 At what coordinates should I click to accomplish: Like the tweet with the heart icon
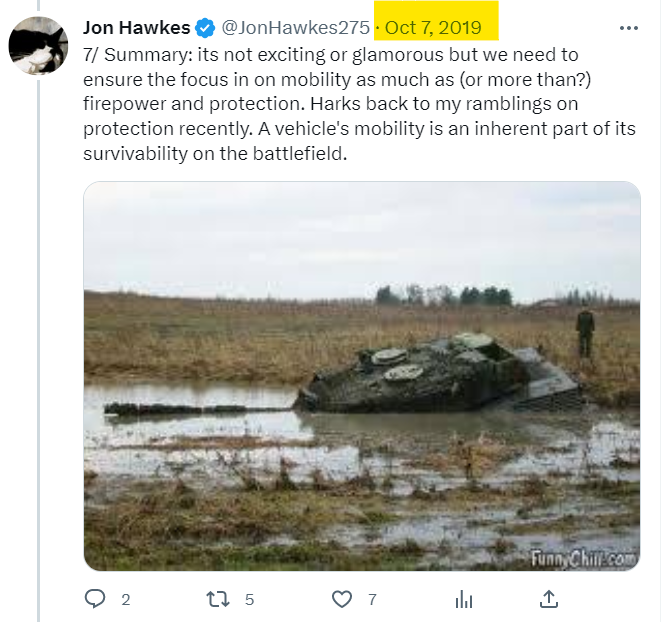coord(342,599)
